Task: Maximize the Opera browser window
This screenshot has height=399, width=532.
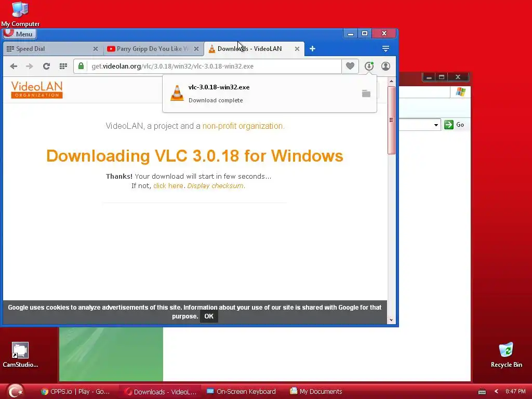Action: (365, 34)
